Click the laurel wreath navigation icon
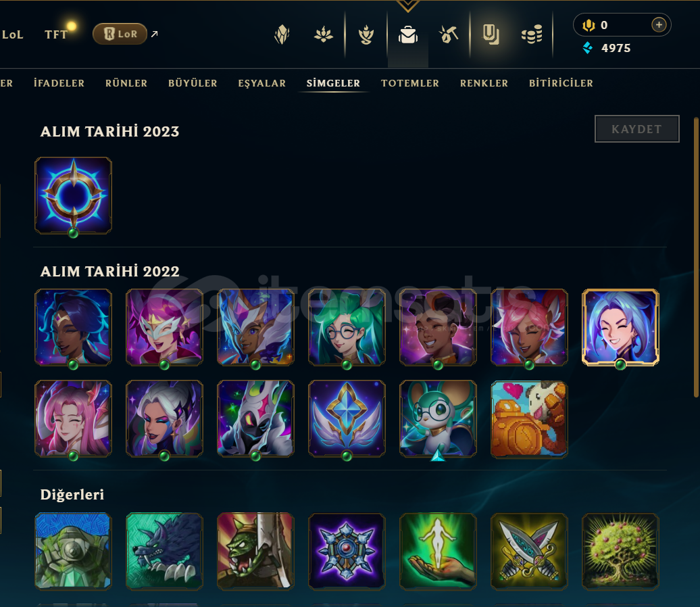700x607 pixels. (x=366, y=34)
